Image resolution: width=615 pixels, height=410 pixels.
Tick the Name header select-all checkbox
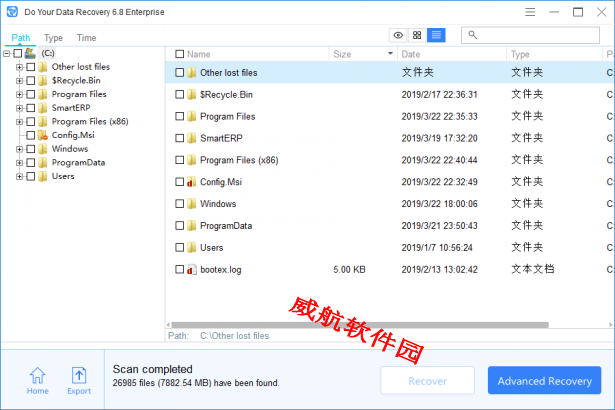point(180,54)
